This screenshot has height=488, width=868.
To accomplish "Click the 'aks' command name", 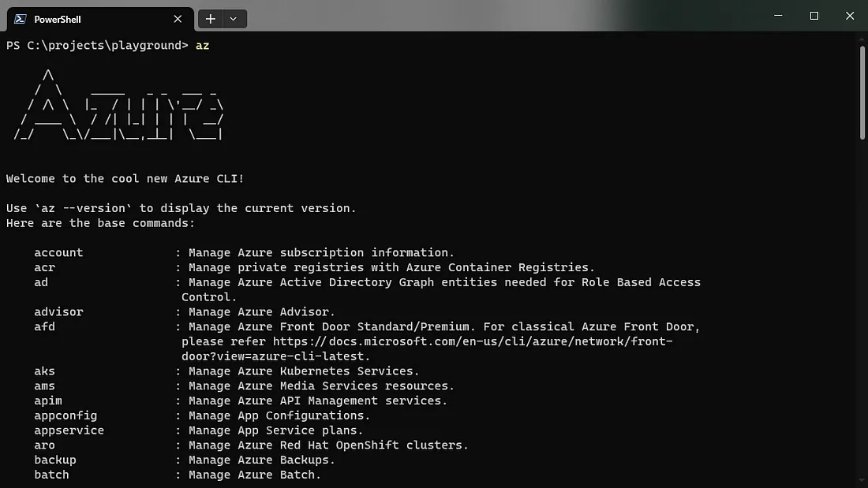I will click(x=44, y=371).
